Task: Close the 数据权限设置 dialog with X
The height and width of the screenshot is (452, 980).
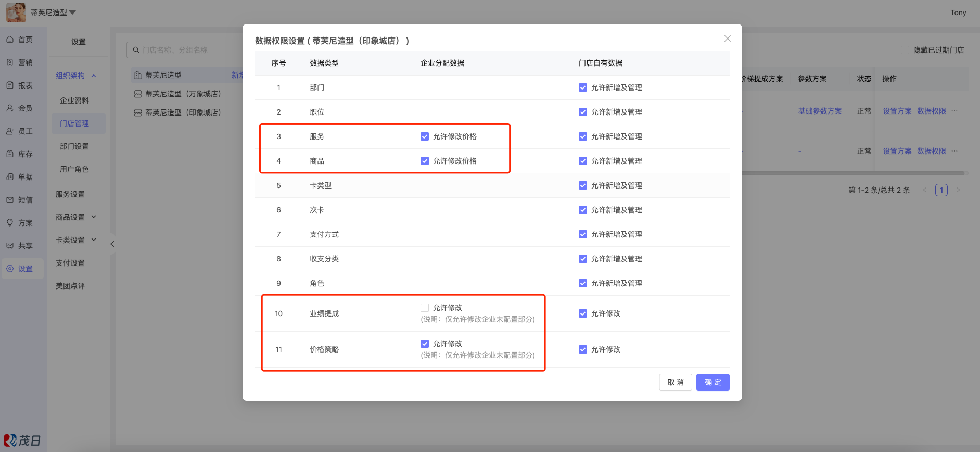Action: pos(727,39)
